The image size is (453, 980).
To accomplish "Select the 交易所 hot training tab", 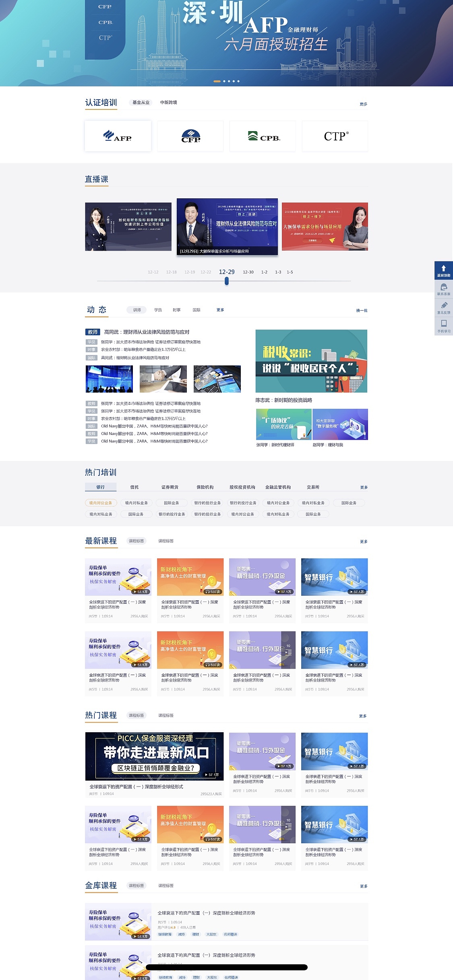I will (x=313, y=487).
